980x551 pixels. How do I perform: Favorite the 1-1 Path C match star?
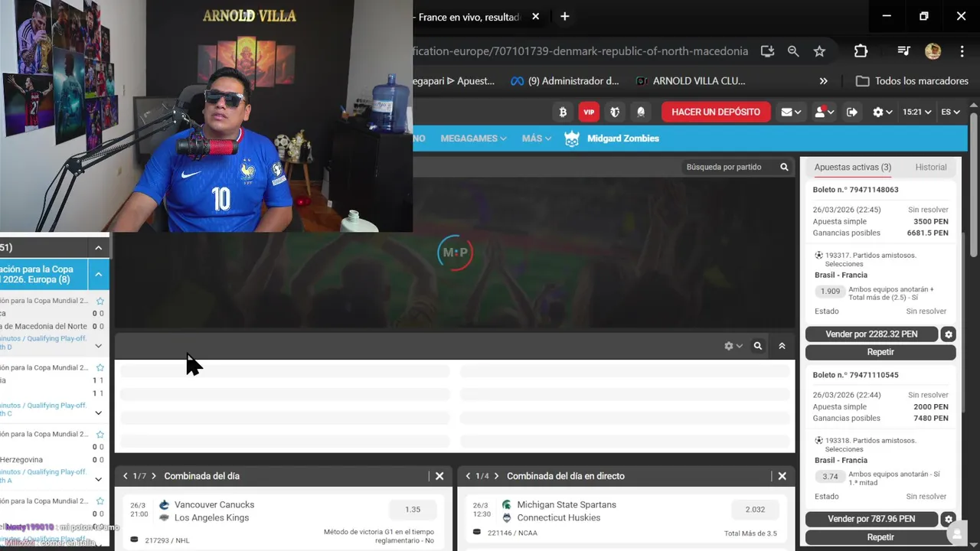click(x=100, y=367)
